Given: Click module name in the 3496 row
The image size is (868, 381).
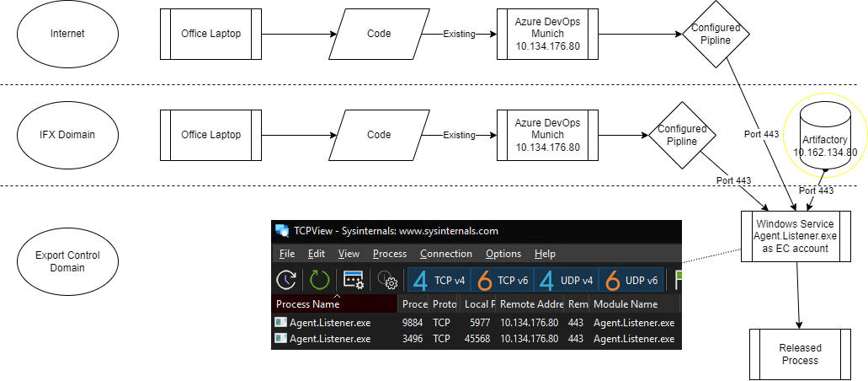Looking at the screenshot, I should (634, 338).
